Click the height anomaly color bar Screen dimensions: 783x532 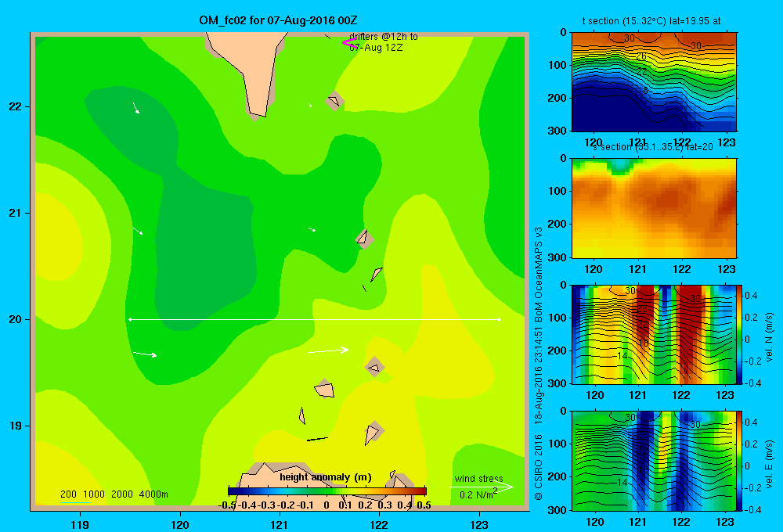coord(327,491)
